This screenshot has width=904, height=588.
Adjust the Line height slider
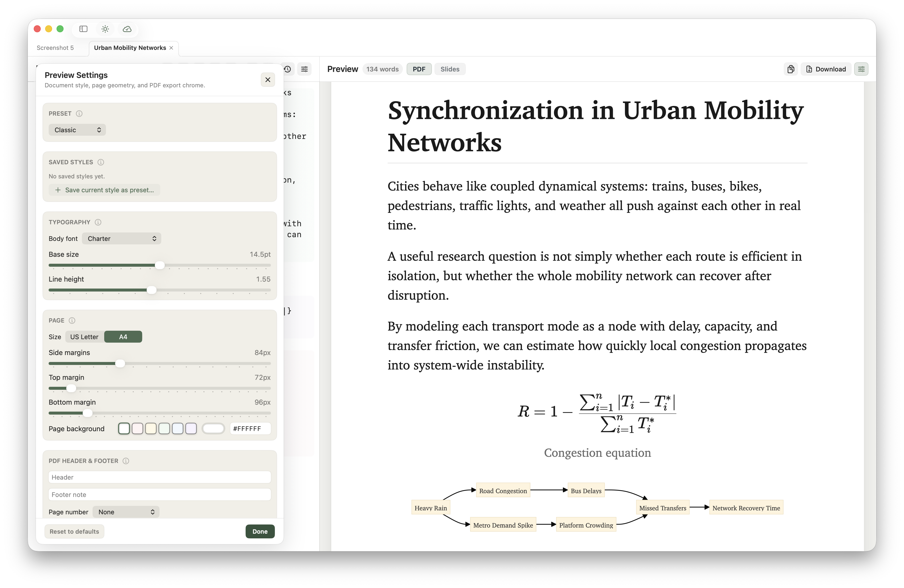[x=160, y=290]
